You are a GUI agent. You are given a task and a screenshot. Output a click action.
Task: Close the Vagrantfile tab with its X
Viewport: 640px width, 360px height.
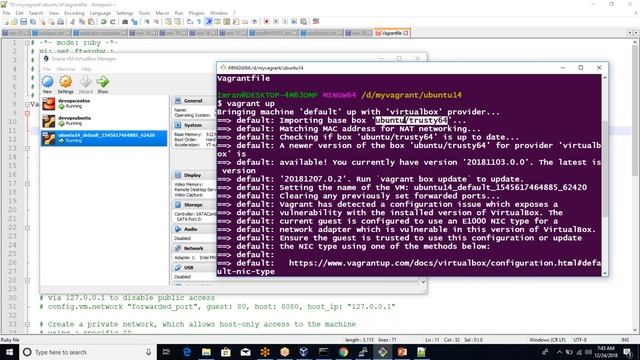(406, 33)
